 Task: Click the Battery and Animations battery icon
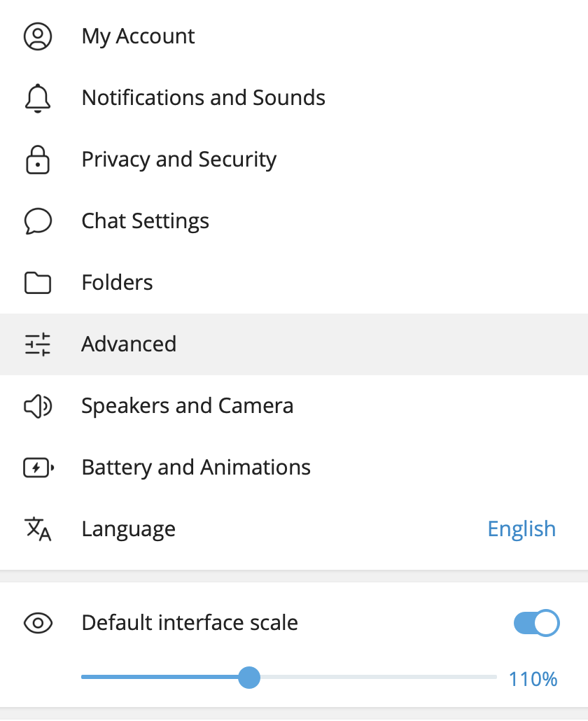tap(38, 468)
